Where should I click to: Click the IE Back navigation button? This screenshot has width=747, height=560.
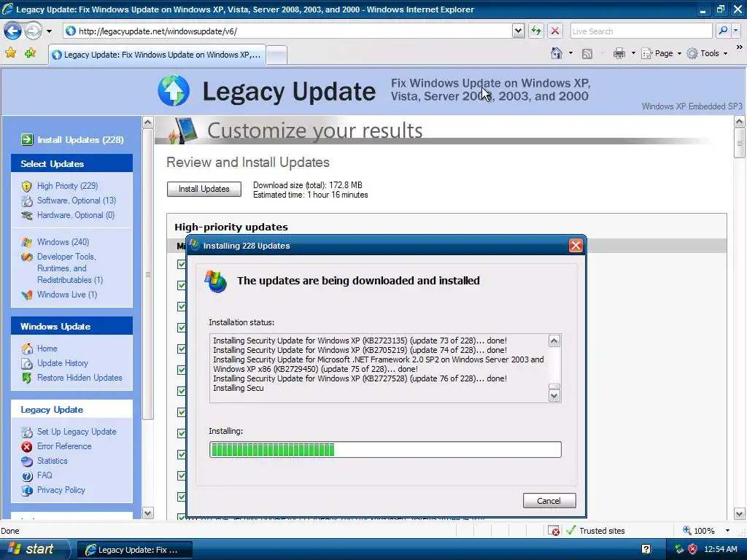(13, 31)
